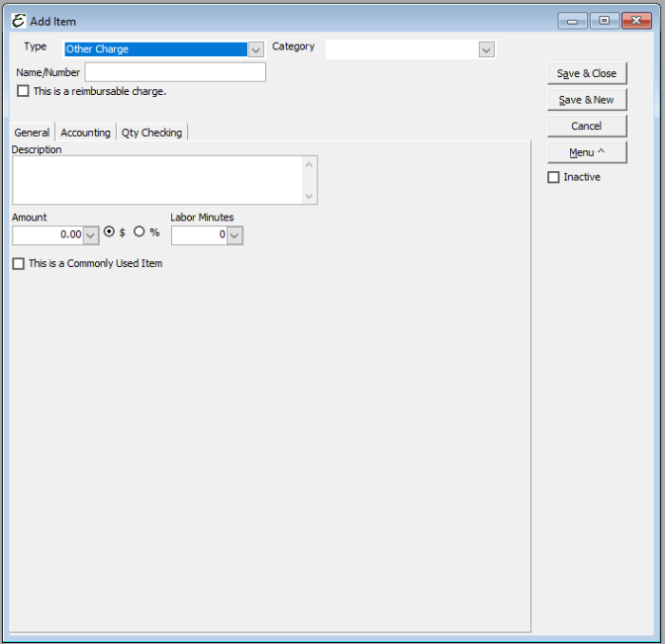Mark the item as Inactive
This screenshot has height=644, width=665.
554,178
